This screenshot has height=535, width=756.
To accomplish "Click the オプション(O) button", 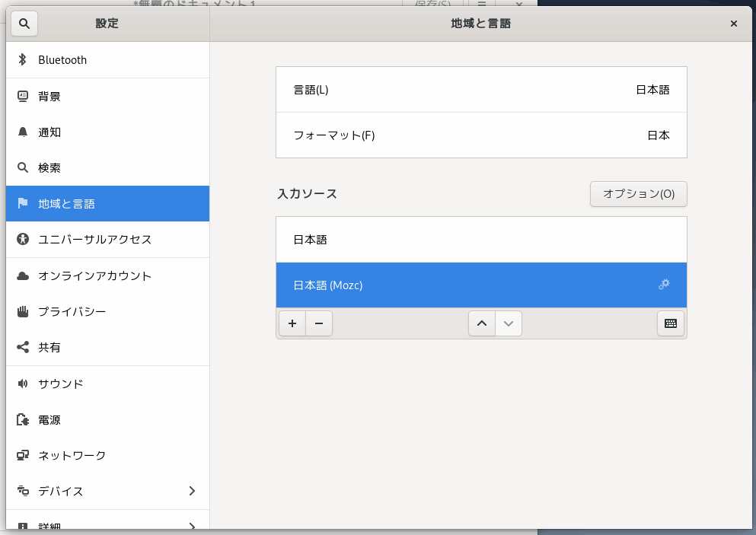I will coord(638,194).
